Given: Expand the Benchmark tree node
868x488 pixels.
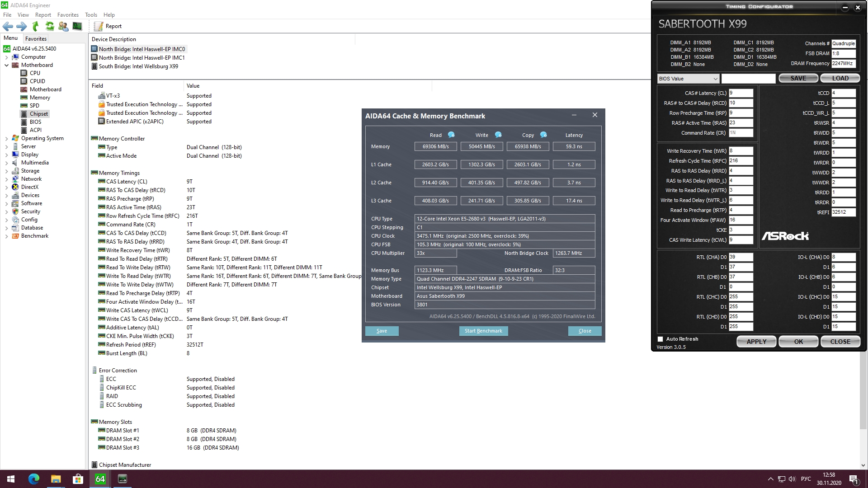Looking at the screenshot, I should point(7,236).
